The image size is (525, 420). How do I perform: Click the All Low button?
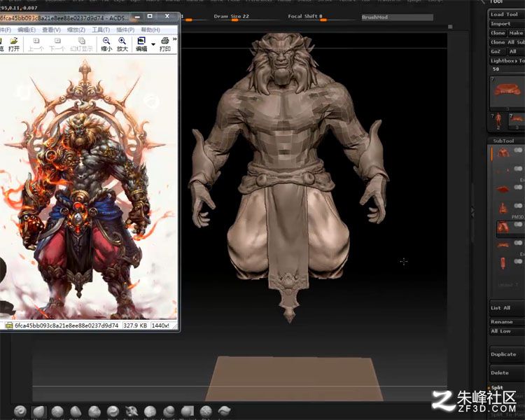(506, 331)
